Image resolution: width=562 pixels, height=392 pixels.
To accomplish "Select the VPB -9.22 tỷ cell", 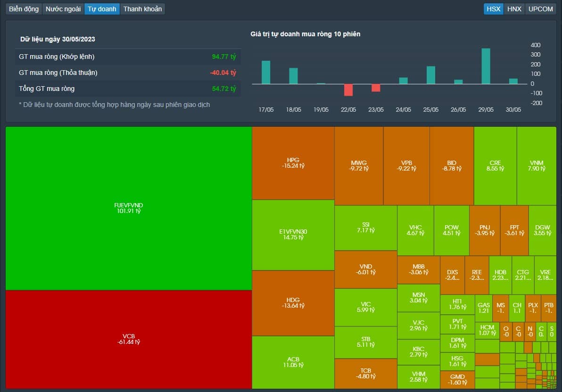I will 406,166.
